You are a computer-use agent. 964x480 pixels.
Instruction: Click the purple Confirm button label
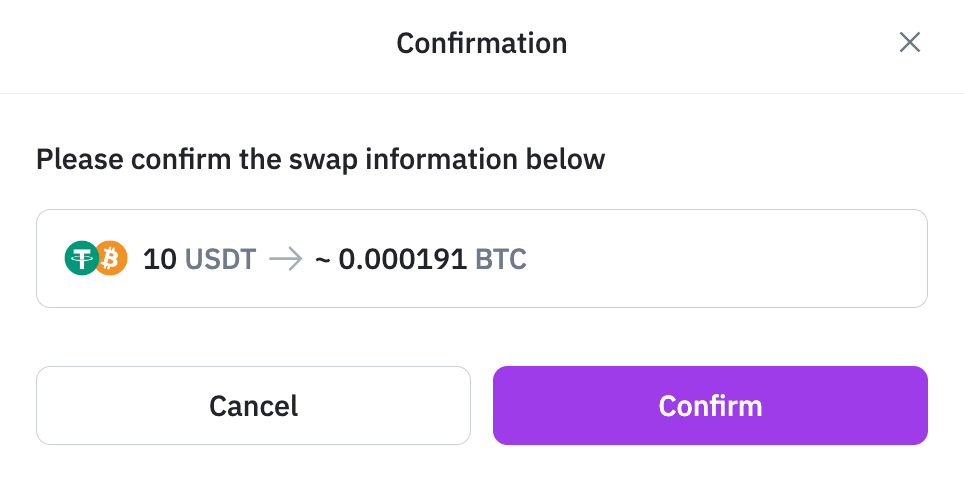(x=710, y=406)
